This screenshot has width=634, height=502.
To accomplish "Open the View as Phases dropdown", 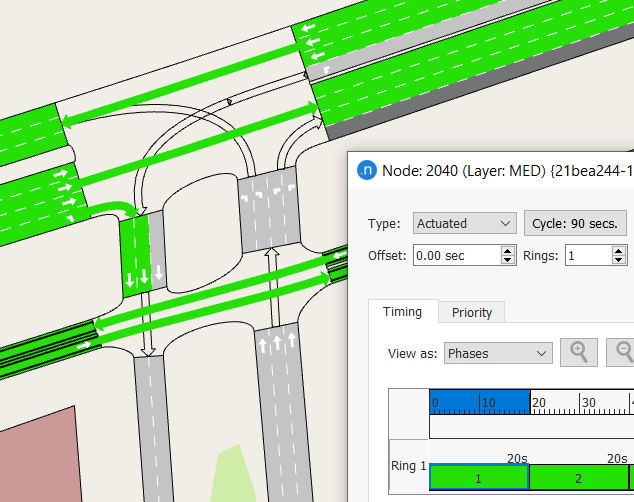I will pos(498,353).
